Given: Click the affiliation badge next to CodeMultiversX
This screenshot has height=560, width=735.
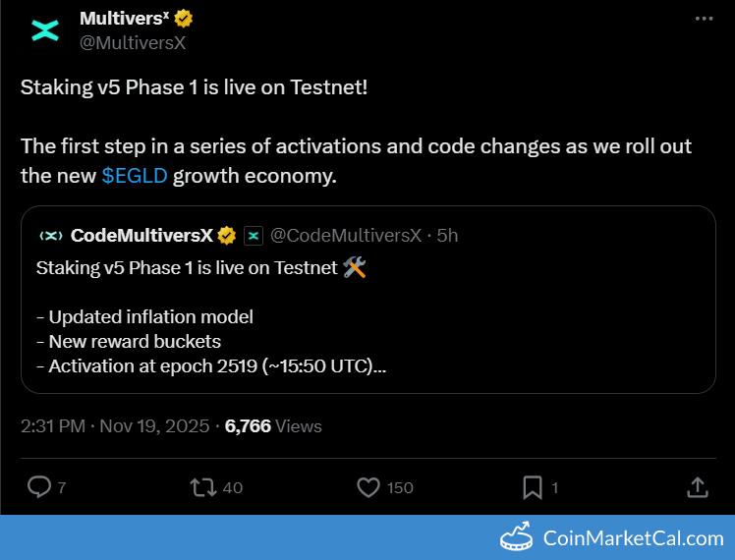Looking at the screenshot, I should pos(253,235).
